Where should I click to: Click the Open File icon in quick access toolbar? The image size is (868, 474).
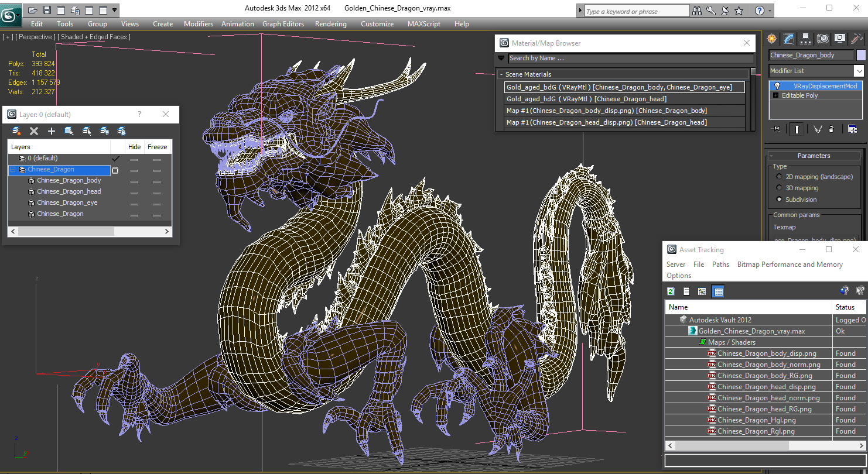pyautogui.click(x=33, y=10)
